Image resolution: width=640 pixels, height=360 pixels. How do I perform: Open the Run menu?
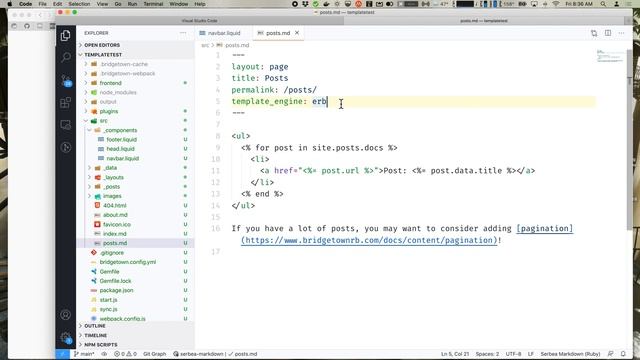(x=132, y=4)
